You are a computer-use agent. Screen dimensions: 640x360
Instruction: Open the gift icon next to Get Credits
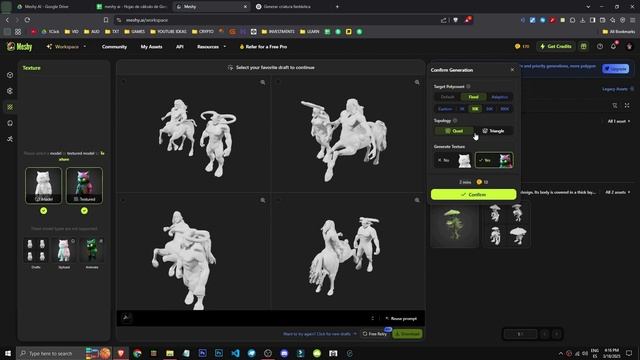click(584, 47)
